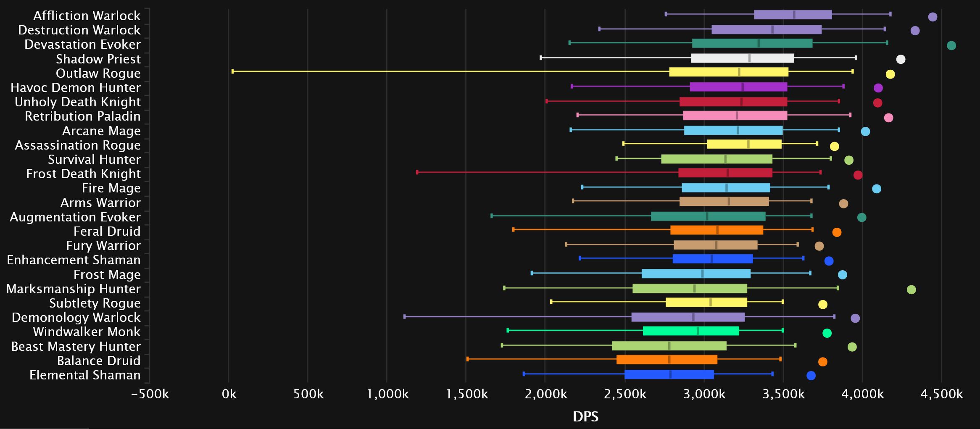Select the Windwalker Monk green box

click(x=691, y=331)
